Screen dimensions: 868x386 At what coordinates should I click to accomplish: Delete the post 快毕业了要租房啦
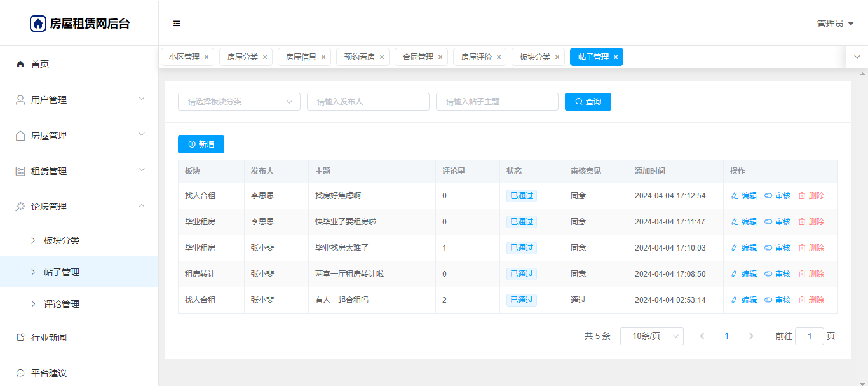click(x=811, y=222)
